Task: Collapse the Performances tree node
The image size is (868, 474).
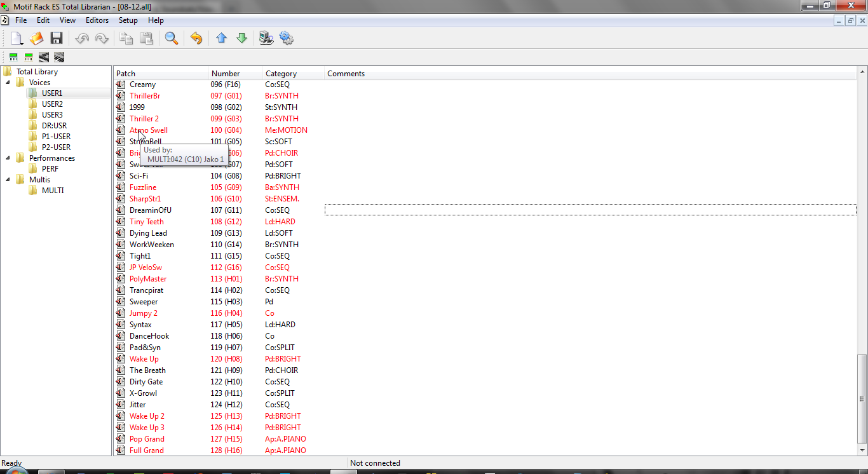Action: [8, 158]
